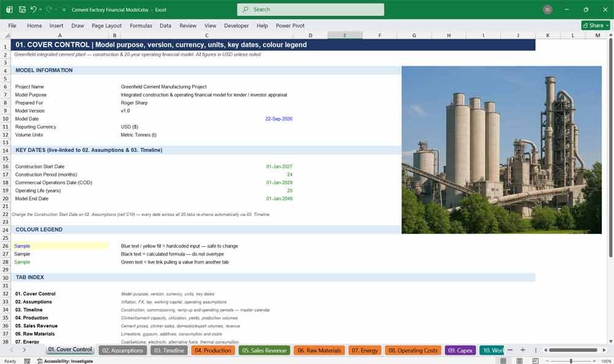
Task: Click the Redo arrow icon
Action: click(49, 9)
